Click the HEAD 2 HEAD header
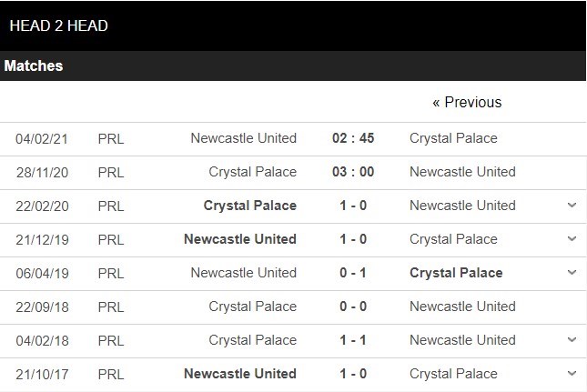 [x=59, y=25]
